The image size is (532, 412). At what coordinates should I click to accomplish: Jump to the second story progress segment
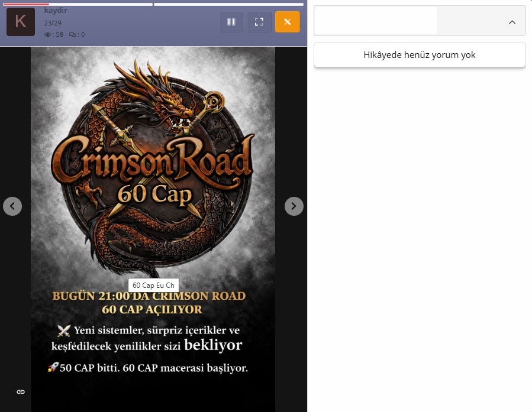pos(228,4)
